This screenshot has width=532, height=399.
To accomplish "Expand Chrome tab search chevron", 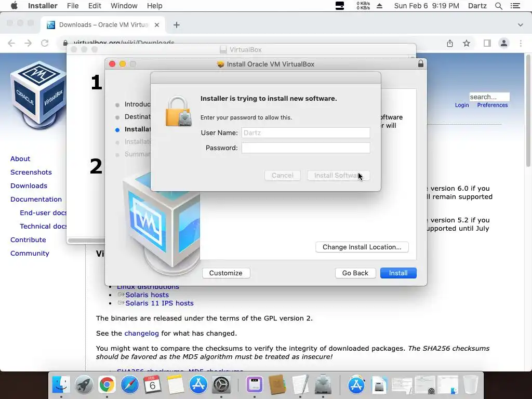I will (x=521, y=25).
